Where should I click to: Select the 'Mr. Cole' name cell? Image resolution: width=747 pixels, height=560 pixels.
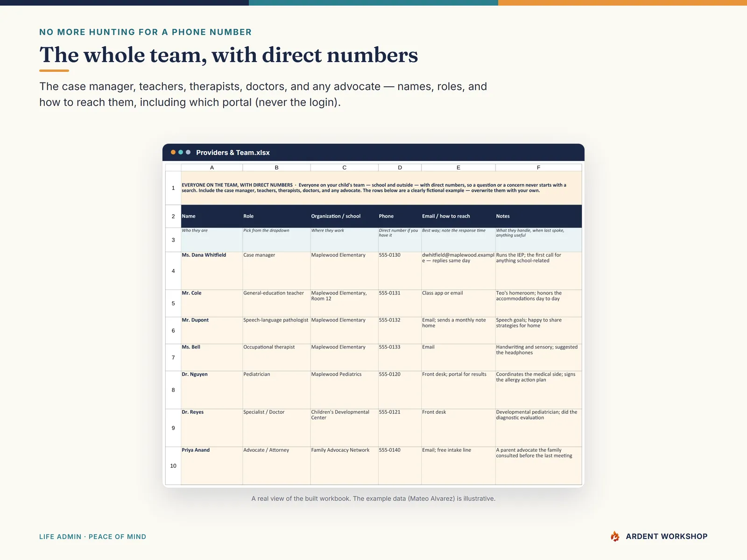point(212,303)
